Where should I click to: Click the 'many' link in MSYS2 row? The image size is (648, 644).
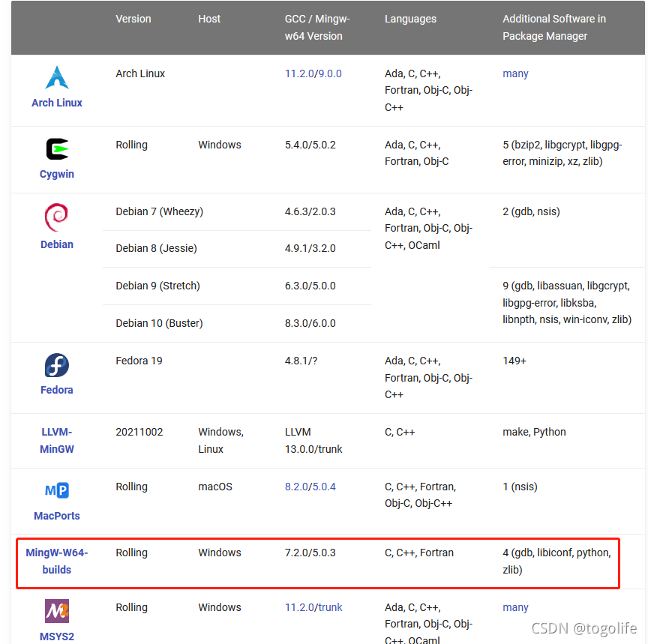tap(515, 607)
